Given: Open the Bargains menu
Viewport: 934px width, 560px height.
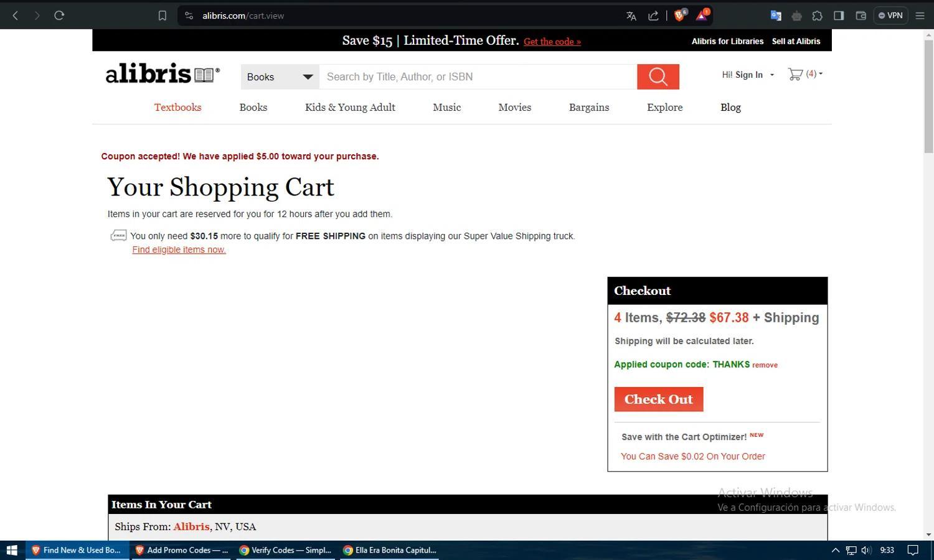Looking at the screenshot, I should [589, 107].
